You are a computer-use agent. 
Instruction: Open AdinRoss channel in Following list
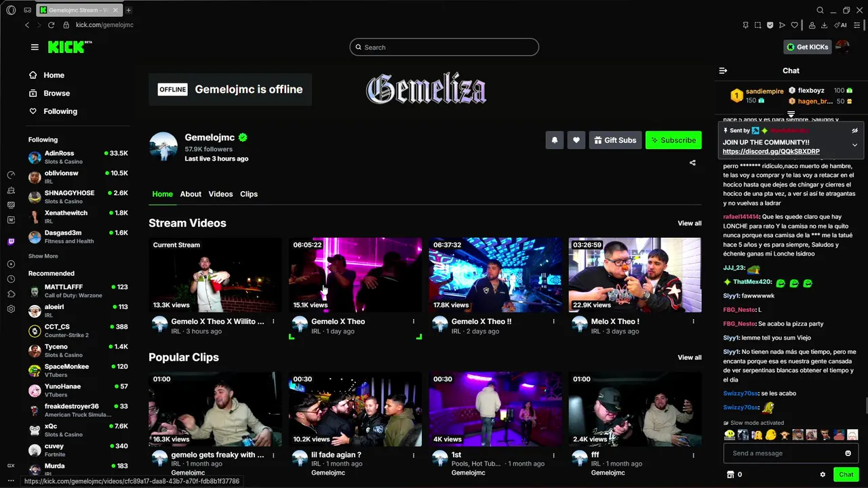pyautogui.click(x=78, y=157)
